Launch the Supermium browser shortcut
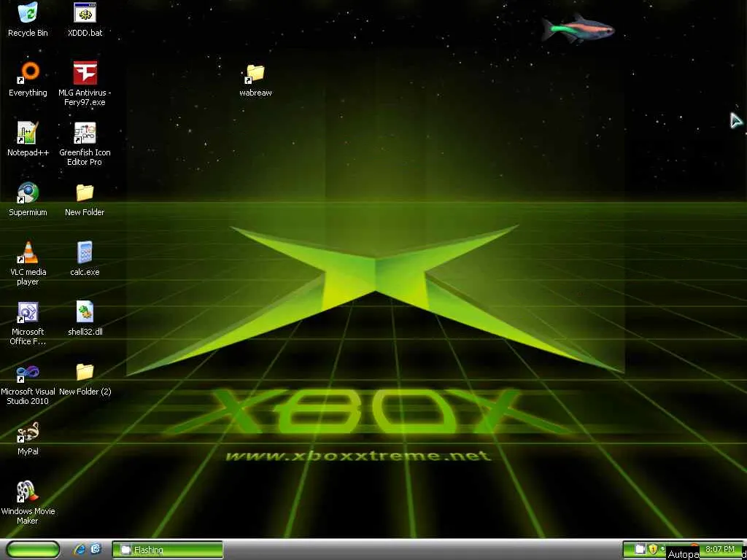The height and width of the screenshot is (560, 747). click(x=28, y=192)
